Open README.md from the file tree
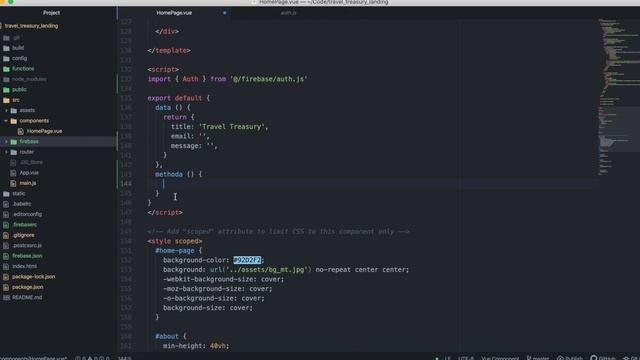The image size is (640, 360). 27,298
